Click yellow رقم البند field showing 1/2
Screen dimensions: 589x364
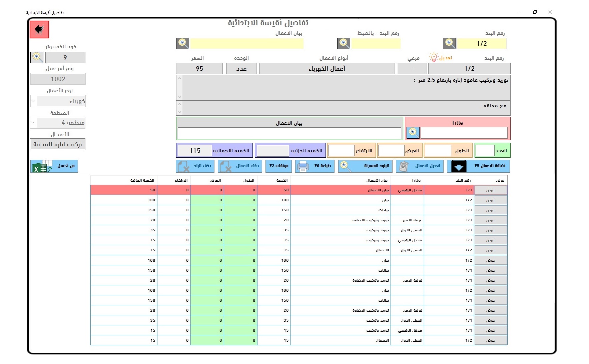pos(482,43)
